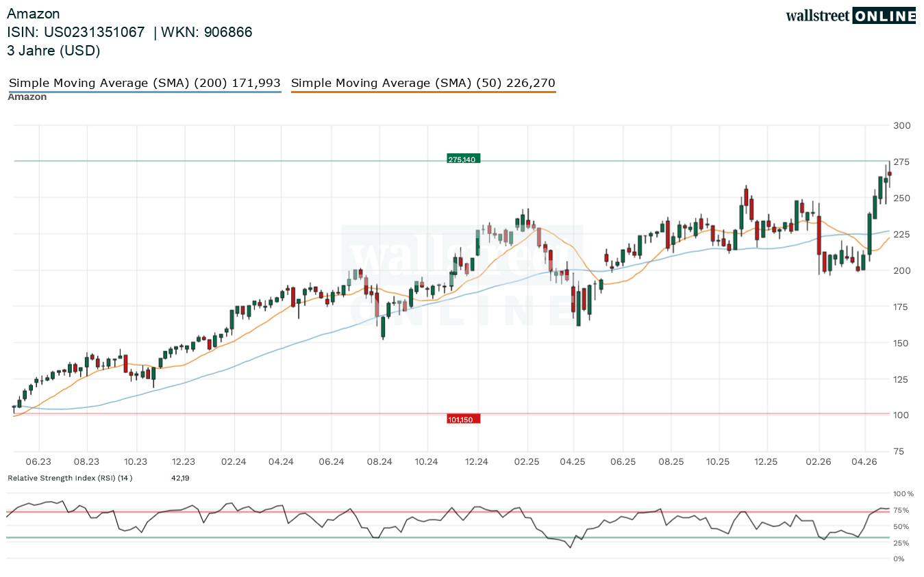This screenshot has width=924, height=577.
Task: Click the 04.24 date axis label
Action: (282, 463)
